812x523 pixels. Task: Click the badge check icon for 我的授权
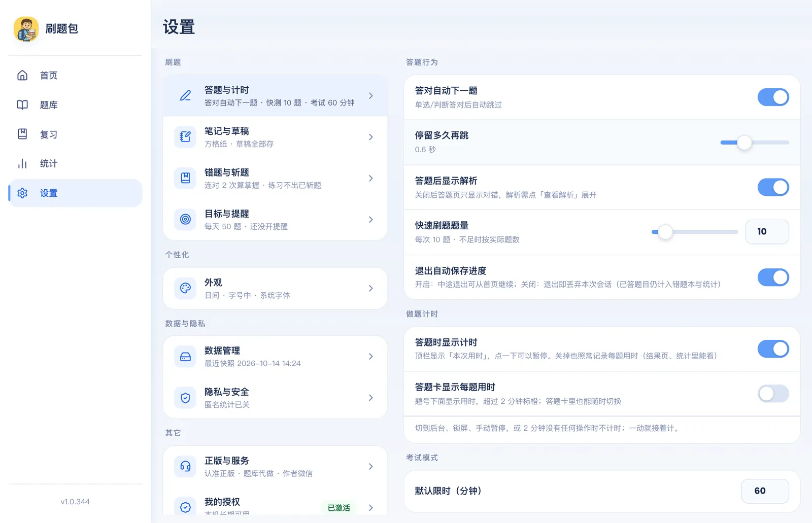(185, 507)
